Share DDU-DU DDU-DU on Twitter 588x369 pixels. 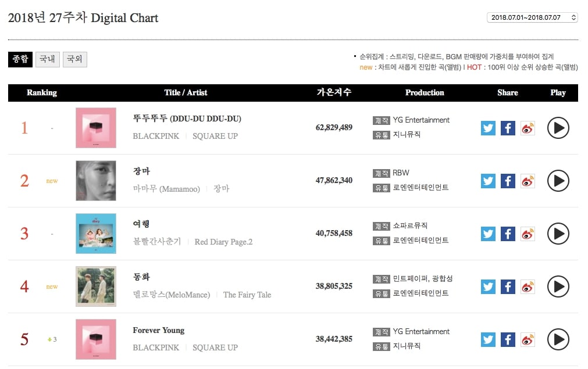point(488,128)
